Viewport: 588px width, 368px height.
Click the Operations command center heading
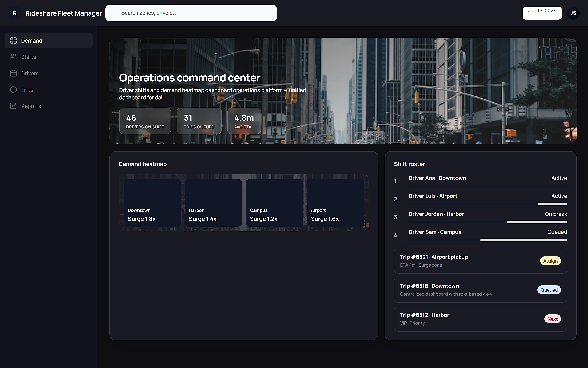(x=189, y=78)
